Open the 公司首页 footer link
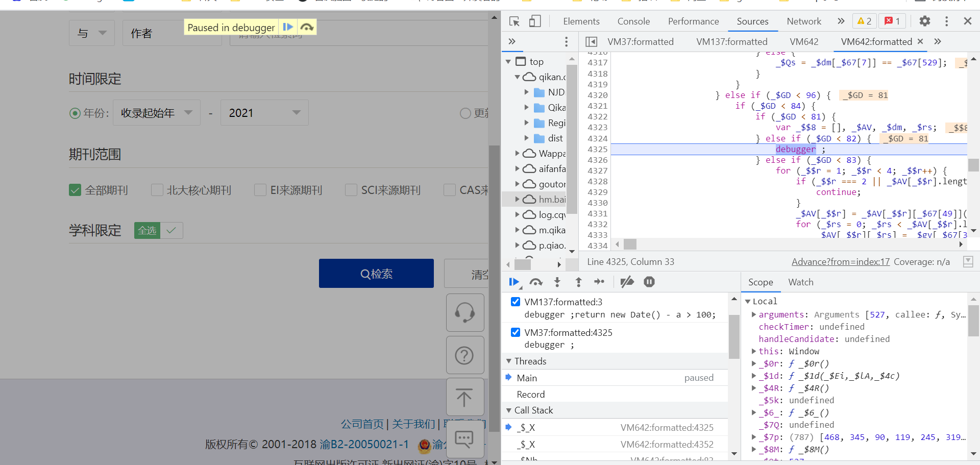The width and height of the screenshot is (980, 465). point(362,424)
